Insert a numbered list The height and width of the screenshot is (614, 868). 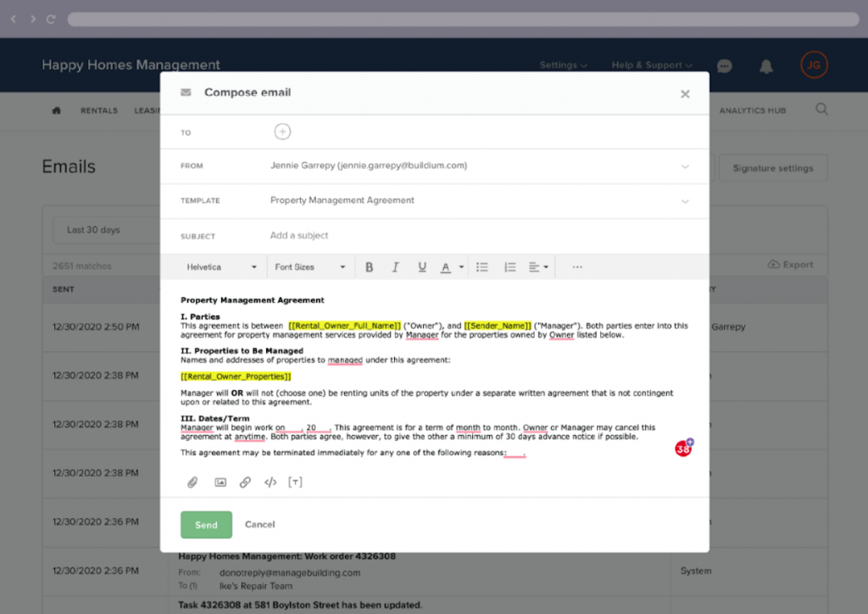tap(509, 267)
